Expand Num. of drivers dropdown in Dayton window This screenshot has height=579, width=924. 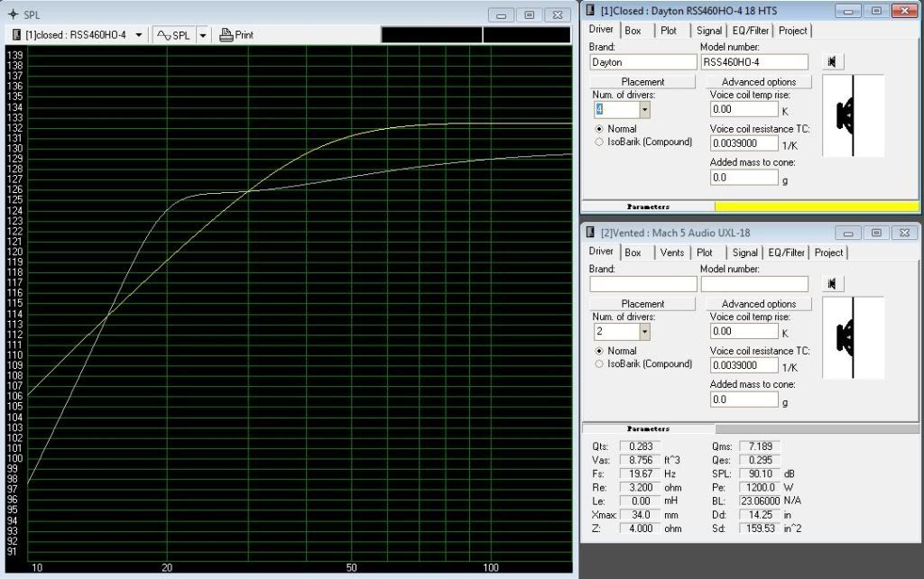tap(644, 109)
